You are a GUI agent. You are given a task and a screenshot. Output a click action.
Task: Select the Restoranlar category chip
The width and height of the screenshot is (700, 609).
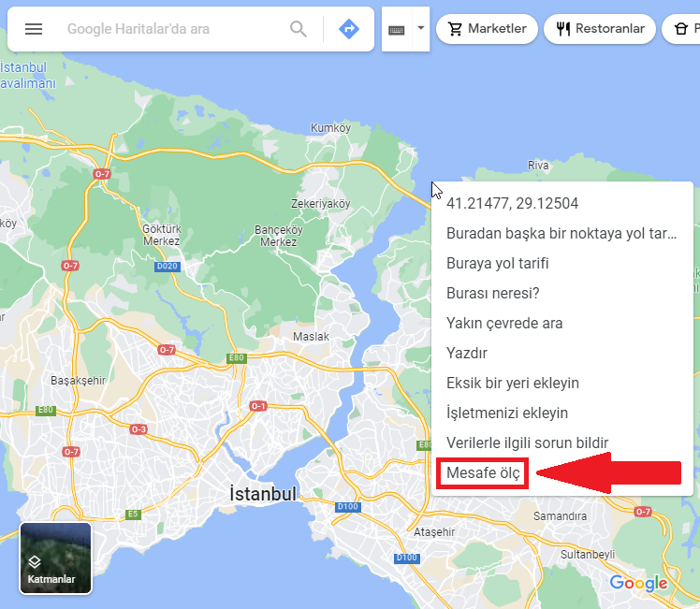click(600, 29)
